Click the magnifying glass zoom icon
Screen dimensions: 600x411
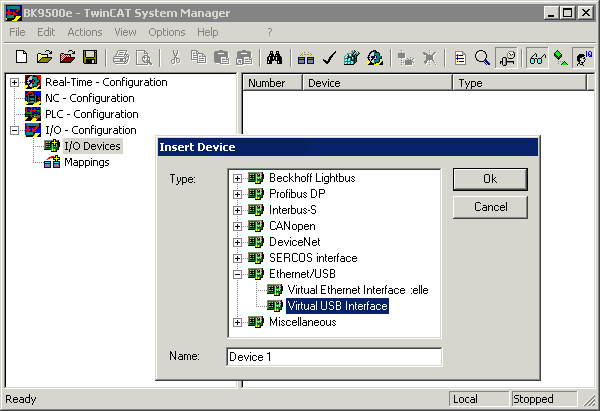(x=483, y=58)
